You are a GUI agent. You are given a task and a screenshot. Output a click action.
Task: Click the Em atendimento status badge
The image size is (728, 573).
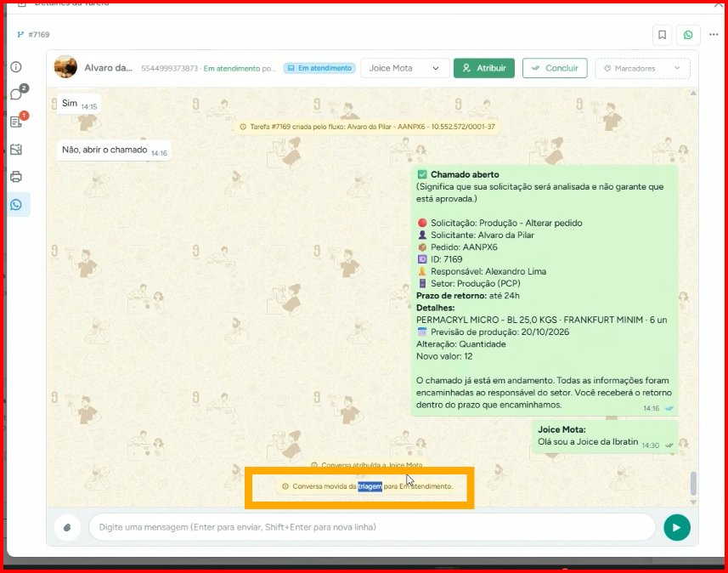(319, 68)
